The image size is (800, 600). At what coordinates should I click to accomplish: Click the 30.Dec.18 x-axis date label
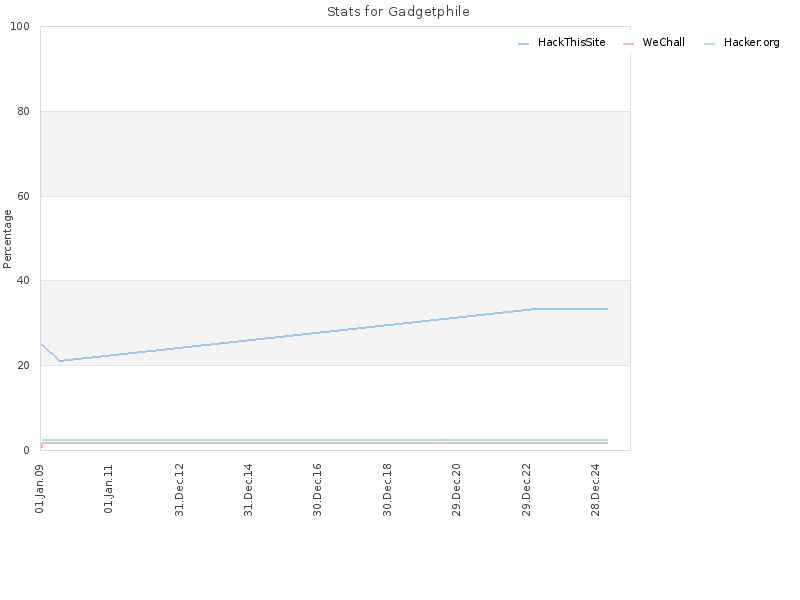(x=387, y=490)
